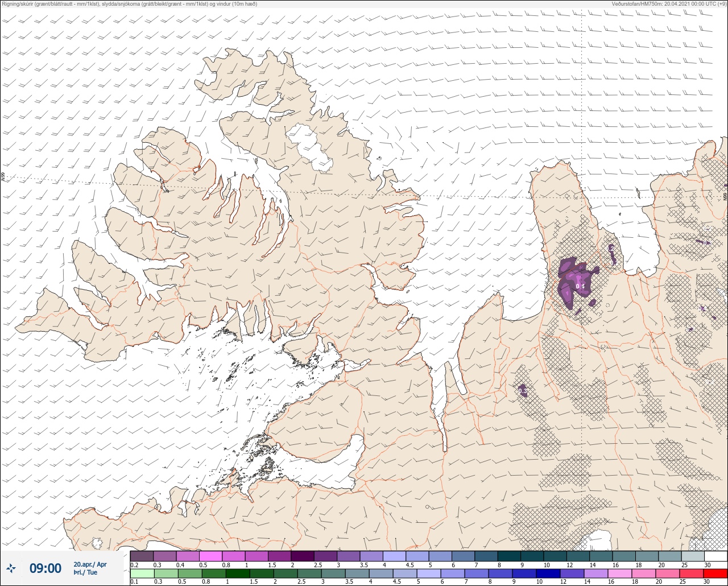The height and width of the screenshot is (586, 728).
Task: Click the dark teal 8 swatch, upper legend row
Action: 509,556
